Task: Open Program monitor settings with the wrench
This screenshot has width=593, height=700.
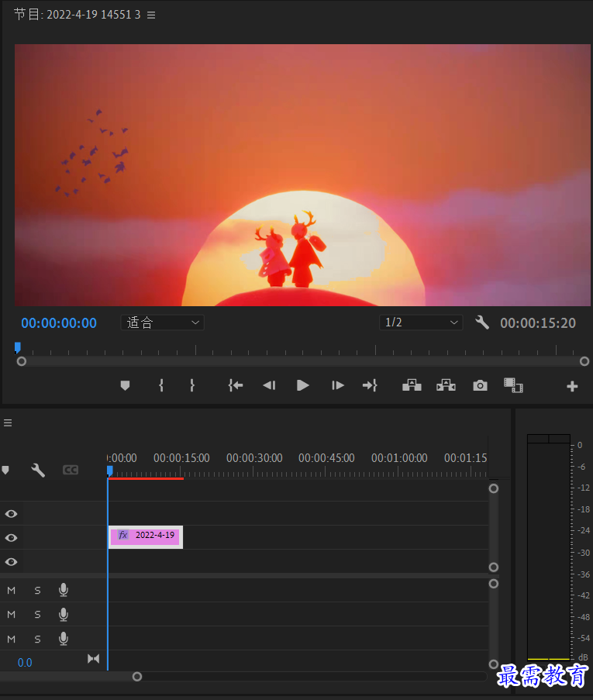Action: click(482, 322)
